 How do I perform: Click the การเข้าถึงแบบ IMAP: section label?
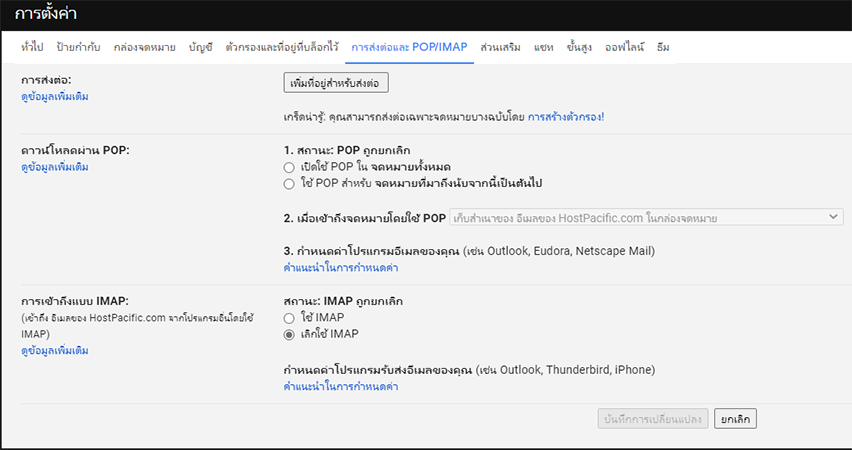point(74,301)
